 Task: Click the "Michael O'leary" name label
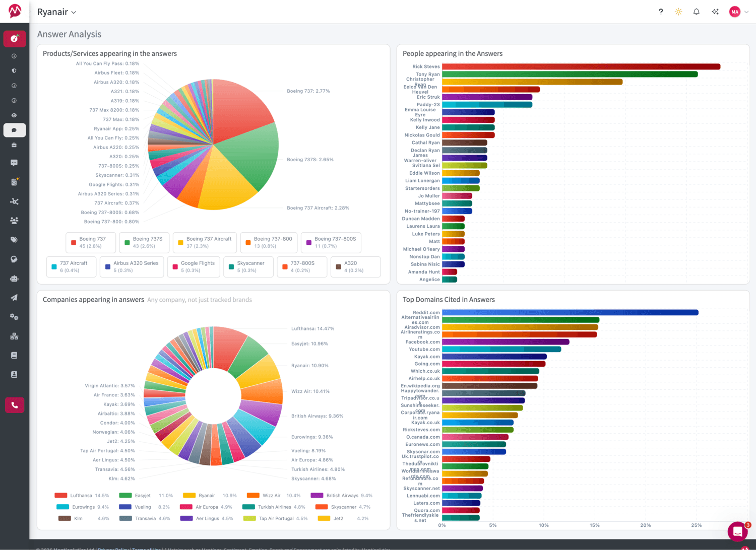(x=421, y=249)
